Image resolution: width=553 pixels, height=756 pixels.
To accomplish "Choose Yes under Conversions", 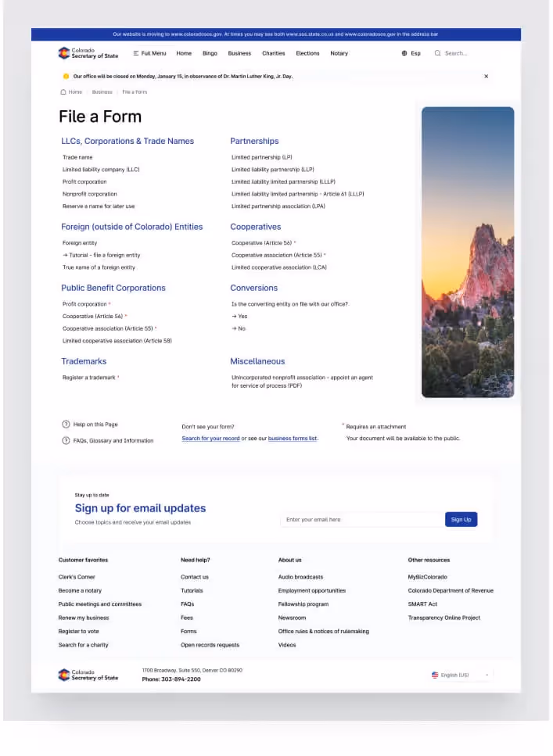I will 239,317.
